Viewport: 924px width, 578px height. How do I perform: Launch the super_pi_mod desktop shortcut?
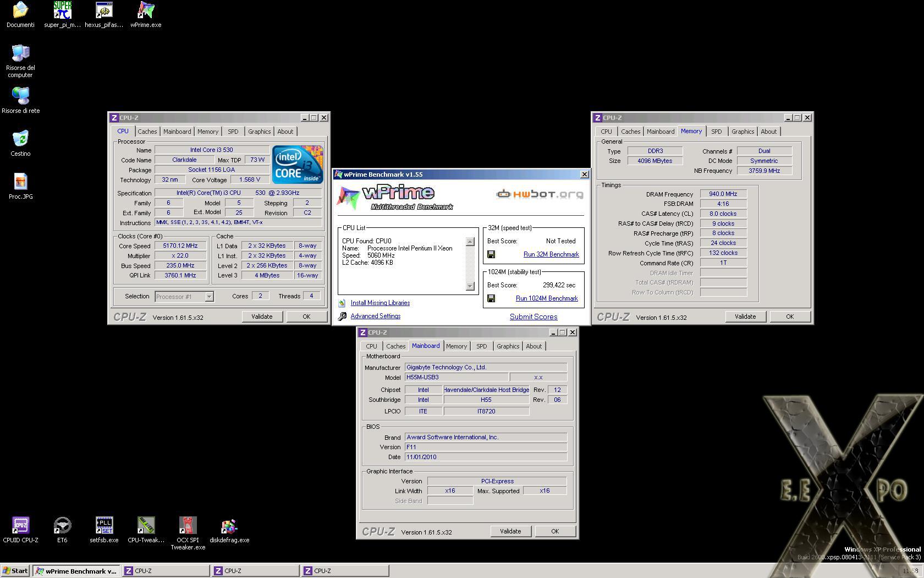pyautogui.click(x=62, y=10)
